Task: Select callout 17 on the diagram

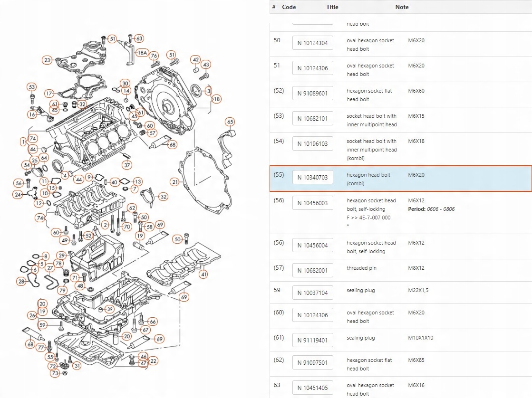Action: pyautogui.click(x=49, y=93)
